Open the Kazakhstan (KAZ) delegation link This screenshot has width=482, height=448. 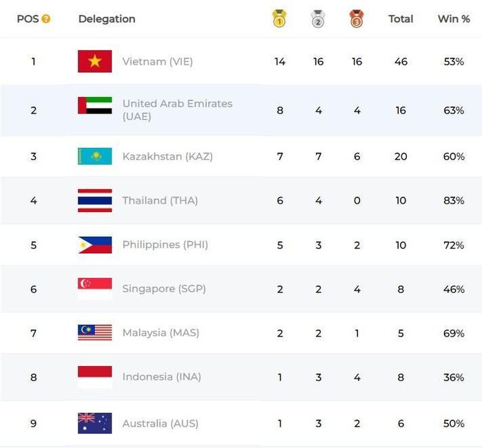click(x=167, y=156)
